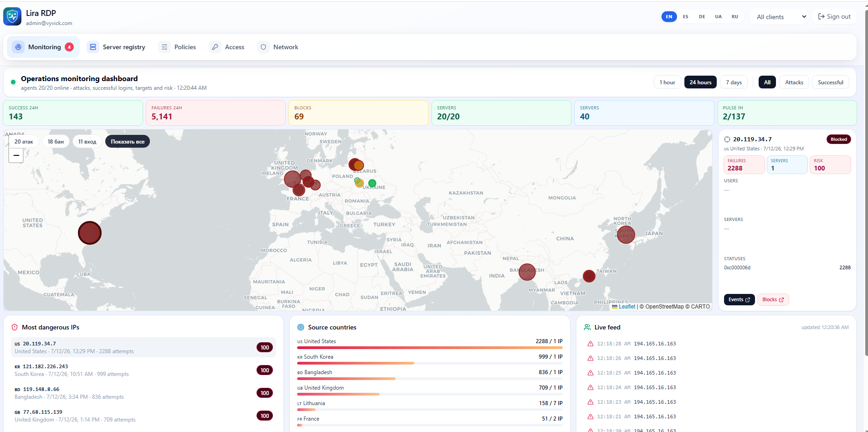Click the Sign out button
Image resolution: width=868 pixels, height=432 pixels.
click(834, 16)
